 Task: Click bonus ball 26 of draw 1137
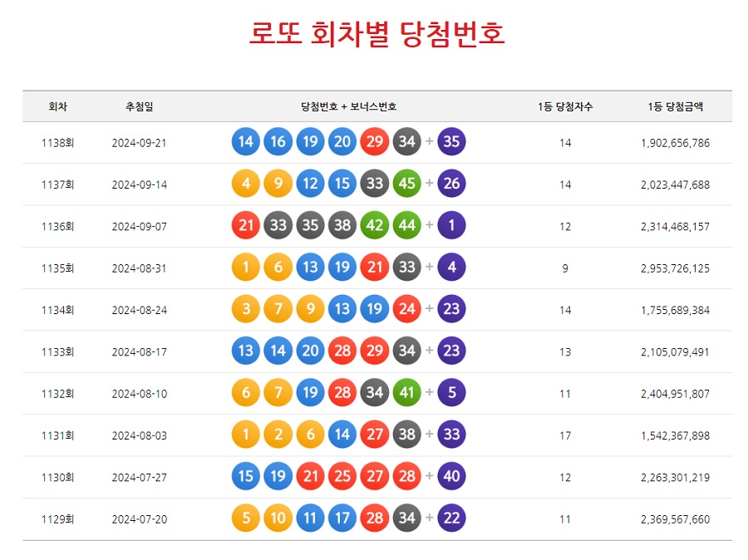(451, 183)
